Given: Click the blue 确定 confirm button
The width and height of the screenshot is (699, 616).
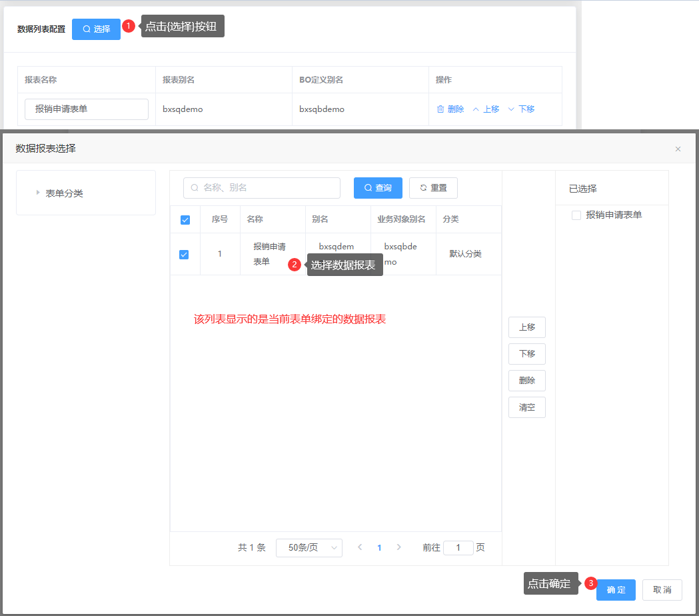Looking at the screenshot, I should (x=616, y=590).
